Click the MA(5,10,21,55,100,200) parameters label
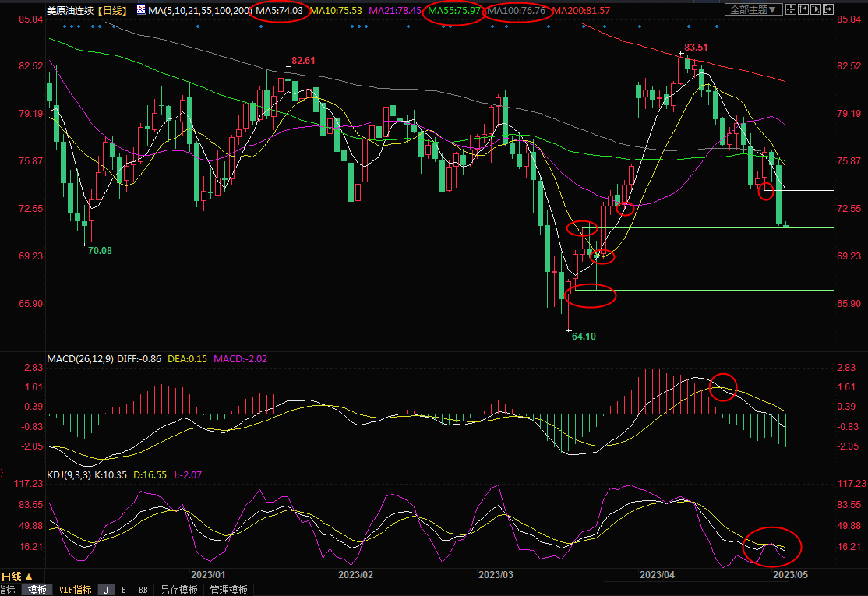Screen dimensions: 868x596 (199, 11)
